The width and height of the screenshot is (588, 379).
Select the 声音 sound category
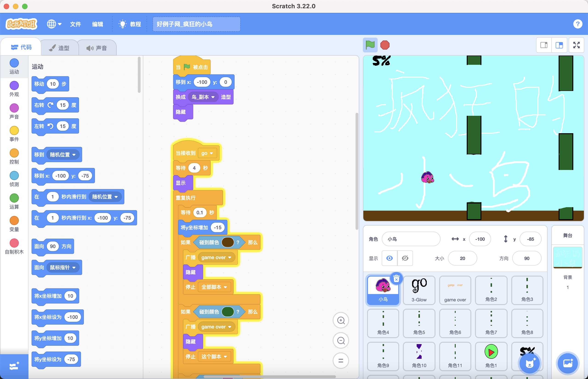[14, 111]
